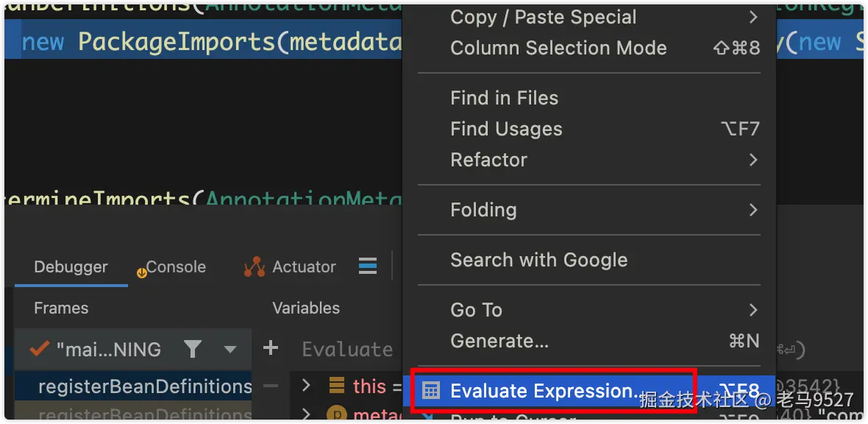
Task: Expand the 'this' variable node
Action: 307,386
